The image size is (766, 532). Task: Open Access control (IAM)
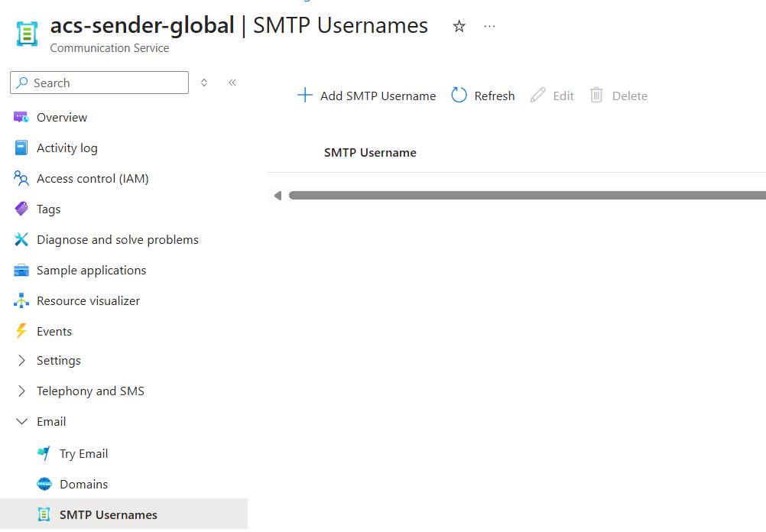(93, 178)
